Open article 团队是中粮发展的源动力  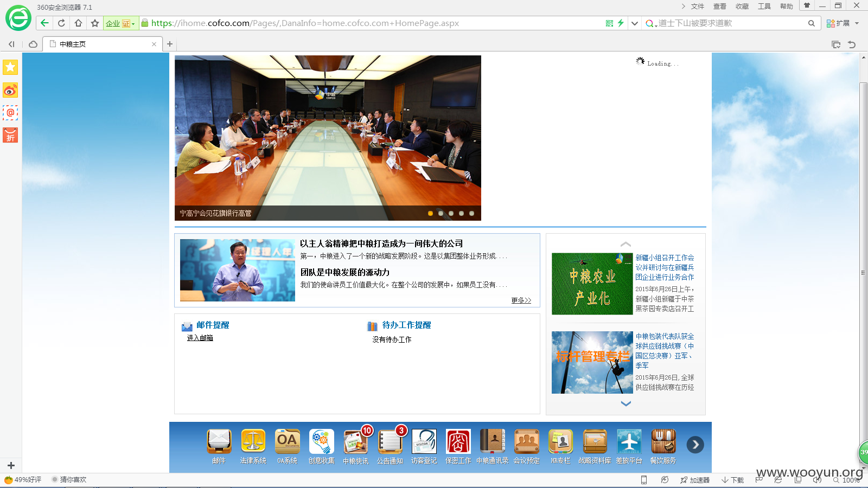[345, 272]
